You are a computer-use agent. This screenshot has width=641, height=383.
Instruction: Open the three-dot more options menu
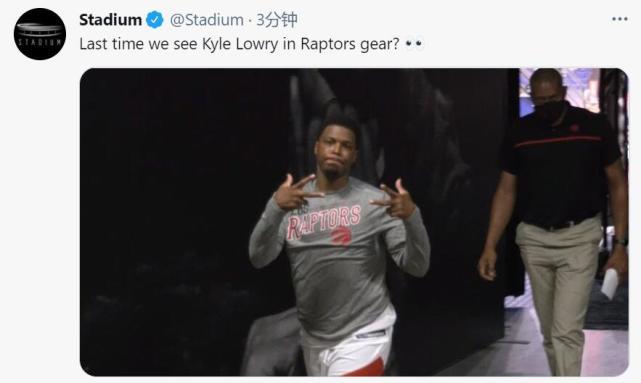[x=620, y=19]
